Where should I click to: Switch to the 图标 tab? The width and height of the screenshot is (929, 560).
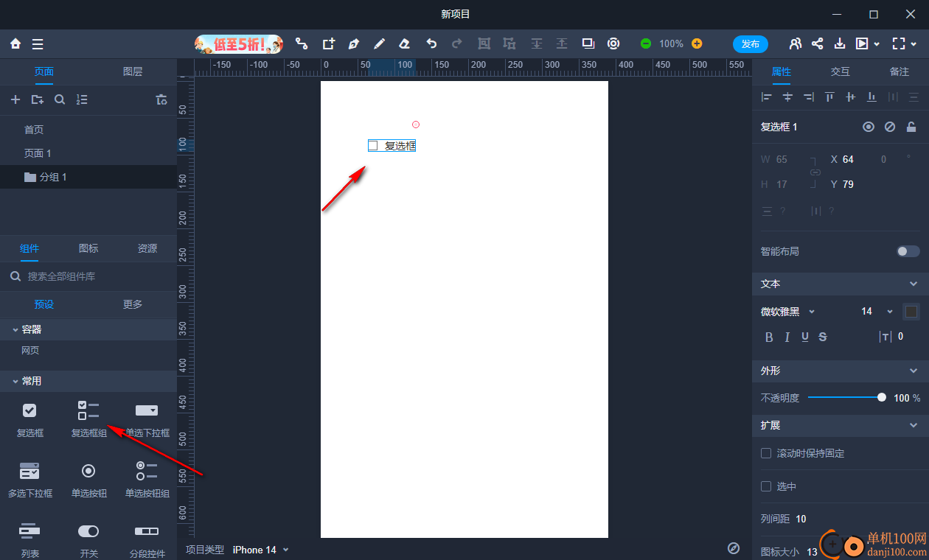(88, 248)
